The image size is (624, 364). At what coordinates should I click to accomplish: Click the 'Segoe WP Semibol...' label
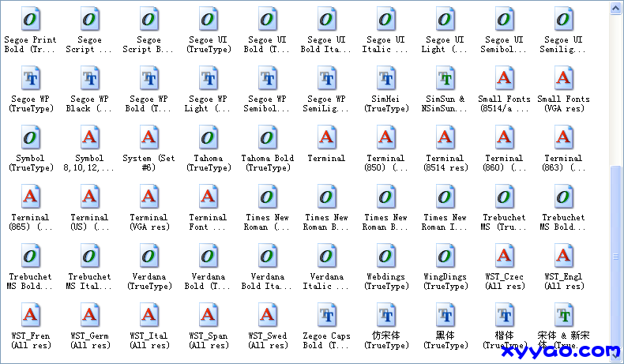tap(267, 103)
